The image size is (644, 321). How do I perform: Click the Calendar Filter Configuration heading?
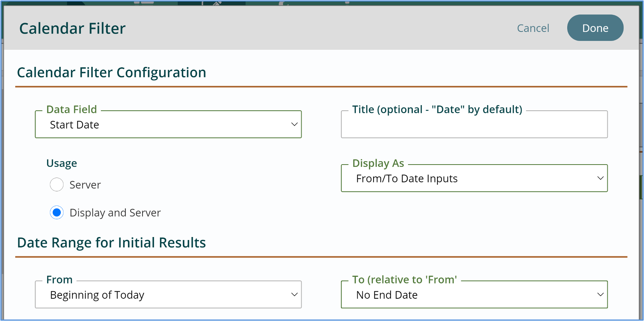(112, 72)
